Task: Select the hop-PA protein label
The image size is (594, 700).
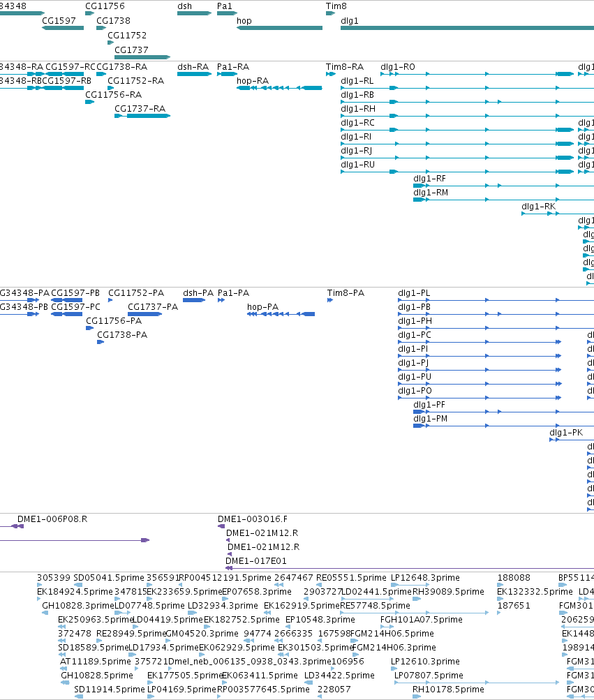Action: click(262, 307)
